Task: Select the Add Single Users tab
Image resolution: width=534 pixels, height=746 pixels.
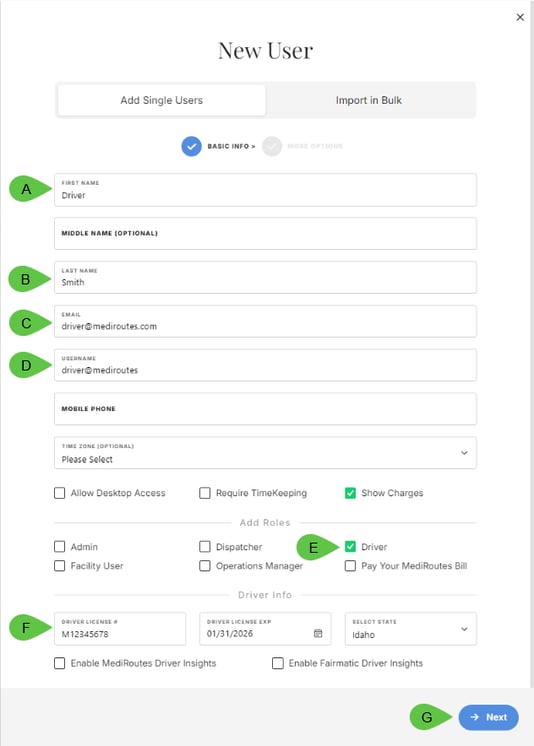Action: click(161, 100)
